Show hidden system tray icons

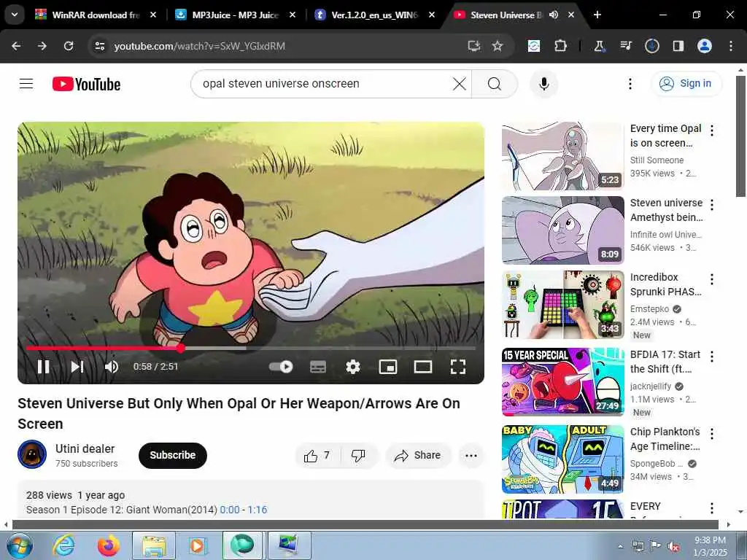coord(620,547)
